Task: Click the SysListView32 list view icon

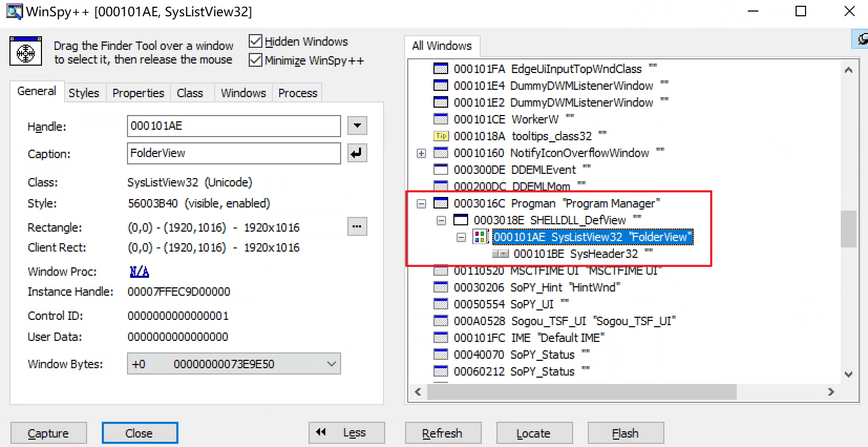Action: pyautogui.click(x=480, y=237)
